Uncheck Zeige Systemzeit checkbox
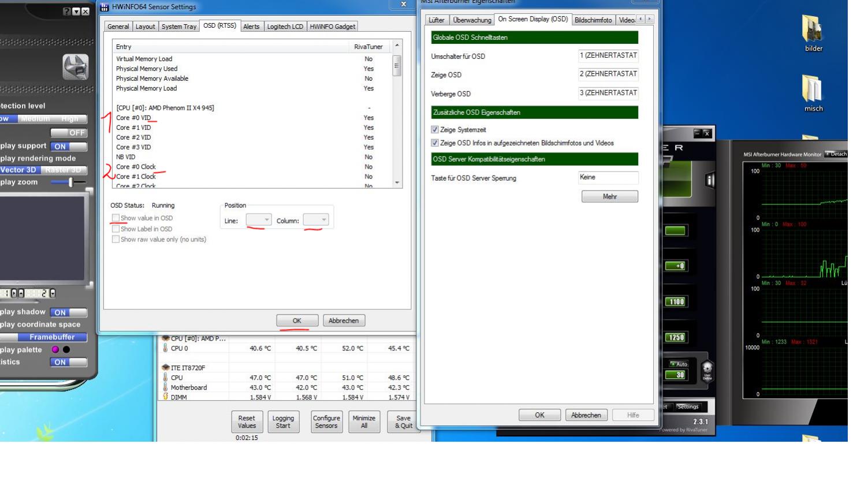 tap(435, 129)
